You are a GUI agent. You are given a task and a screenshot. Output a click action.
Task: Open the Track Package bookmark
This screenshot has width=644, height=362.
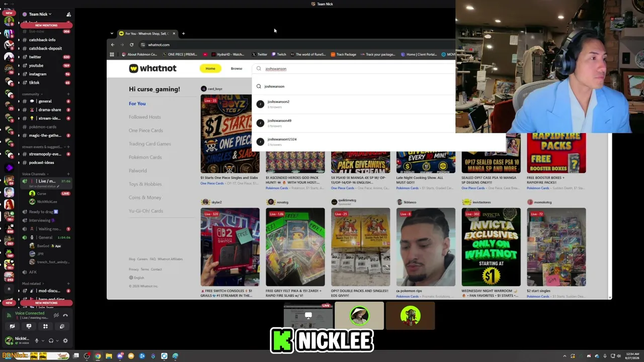343,54
